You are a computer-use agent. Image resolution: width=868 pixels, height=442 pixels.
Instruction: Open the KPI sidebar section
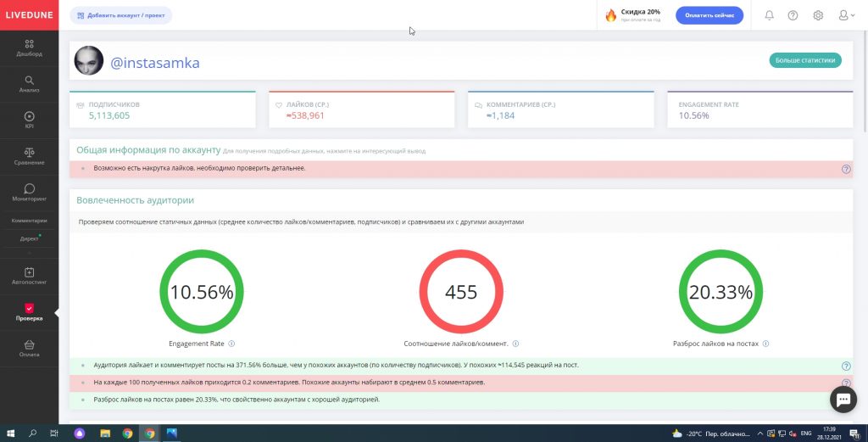(30, 120)
